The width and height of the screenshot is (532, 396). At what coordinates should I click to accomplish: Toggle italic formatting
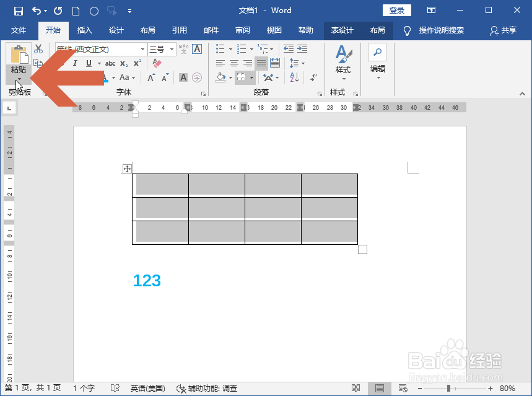74,62
